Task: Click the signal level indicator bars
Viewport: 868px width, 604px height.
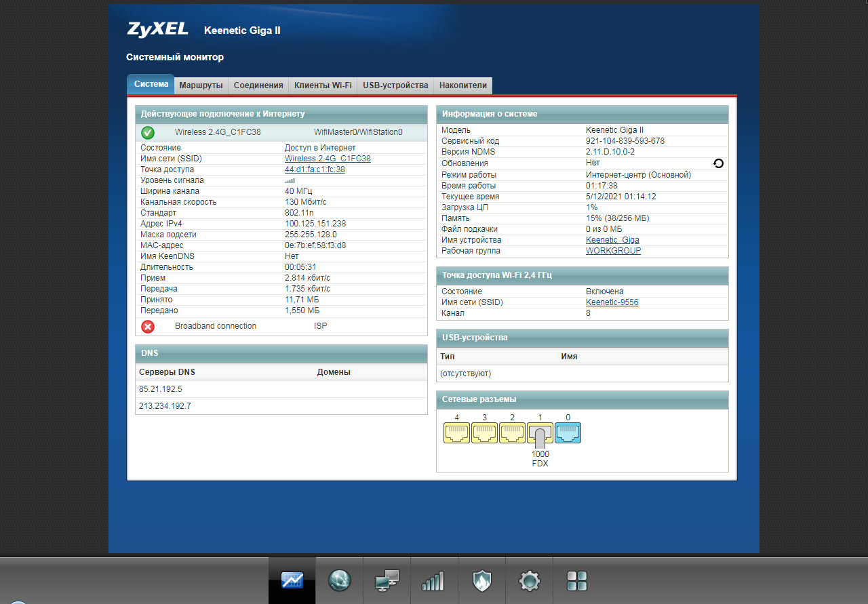Action: 290,180
